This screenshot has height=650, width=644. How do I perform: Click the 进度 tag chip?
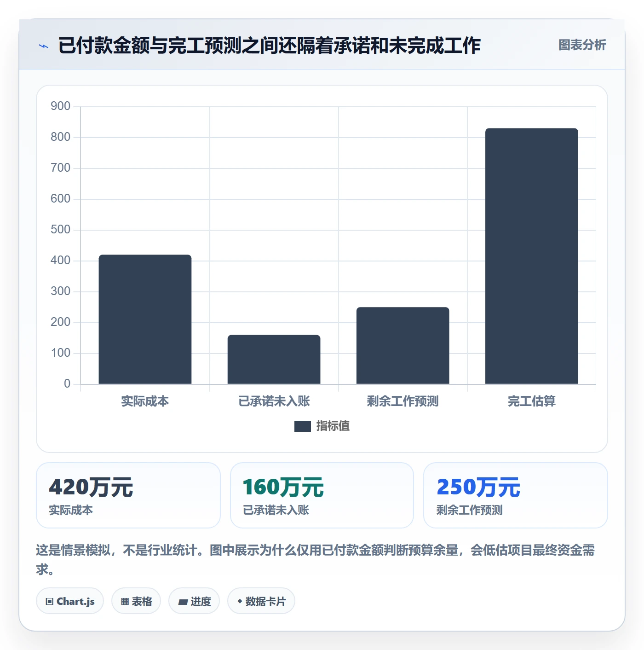pyautogui.click(x=194, y=601)
